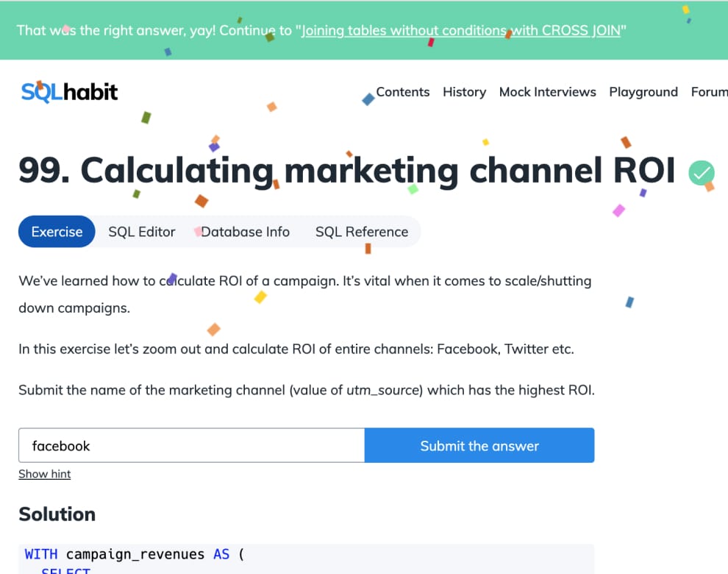Click the SQLhabit logo
The width and height of the screenshot is (728, 574).
point(69,92)
